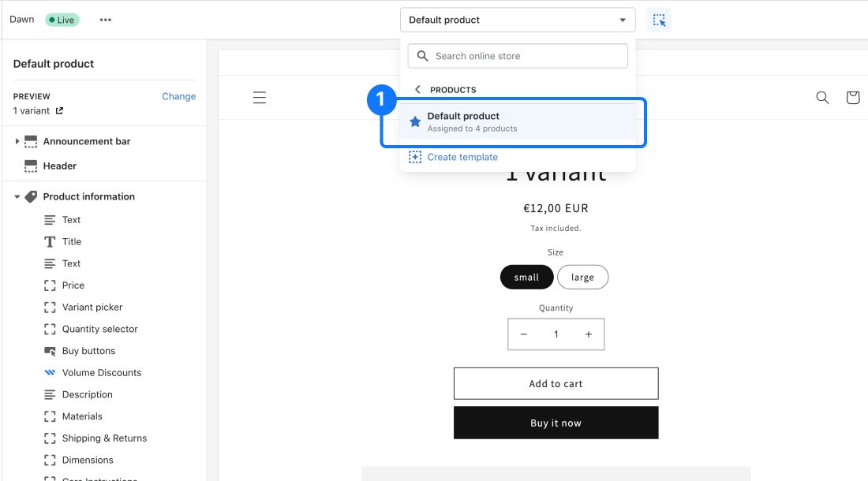868x481 pixels.
Task: Click the Change preview link
Action: click(178, 96)
